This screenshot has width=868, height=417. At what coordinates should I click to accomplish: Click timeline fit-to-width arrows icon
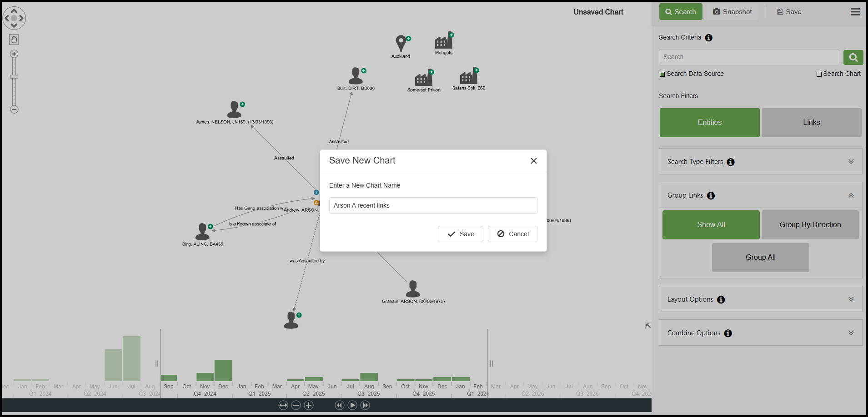click(283, 405)
